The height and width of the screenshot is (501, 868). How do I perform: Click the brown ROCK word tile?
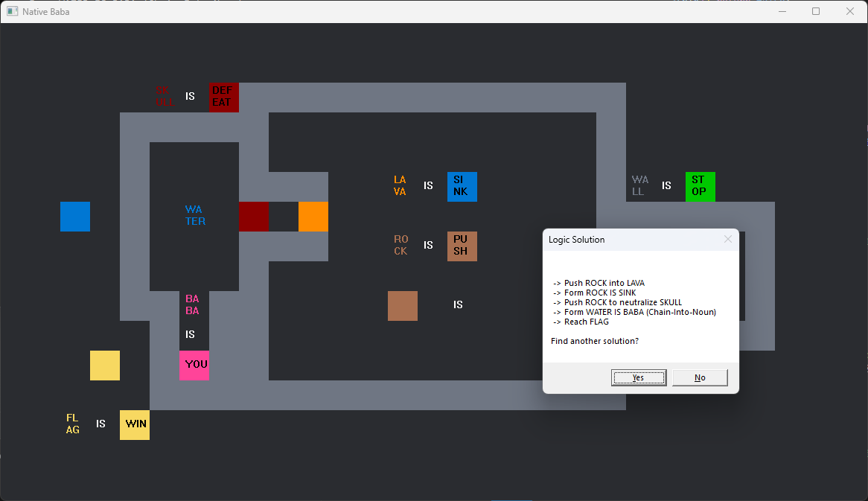pyautogui.click(x=401, y=245)
